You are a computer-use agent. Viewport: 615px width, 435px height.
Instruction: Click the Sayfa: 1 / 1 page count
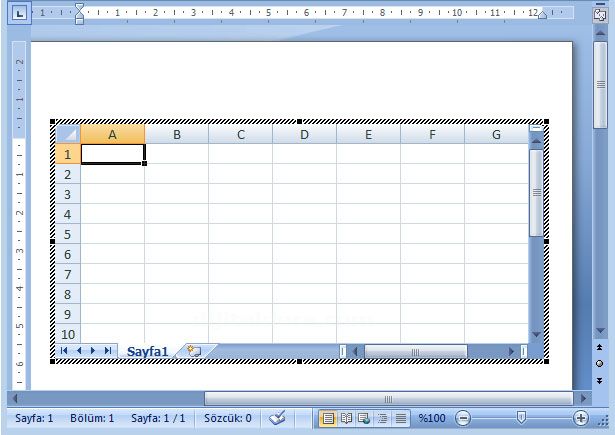pyautogui.click(x=158, y=418)
